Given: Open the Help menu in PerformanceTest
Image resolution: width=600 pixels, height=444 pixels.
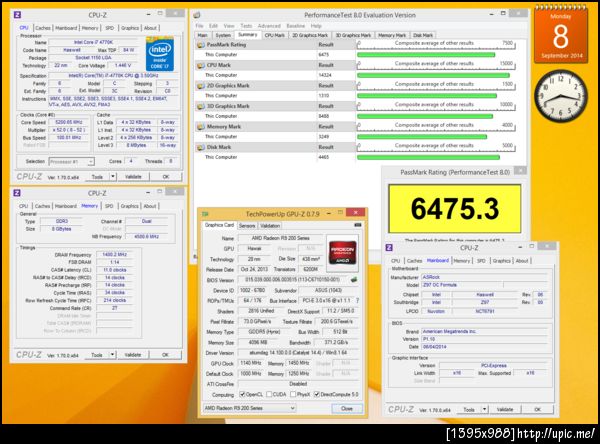Looking at the screenshot, I should coord(316,26).
